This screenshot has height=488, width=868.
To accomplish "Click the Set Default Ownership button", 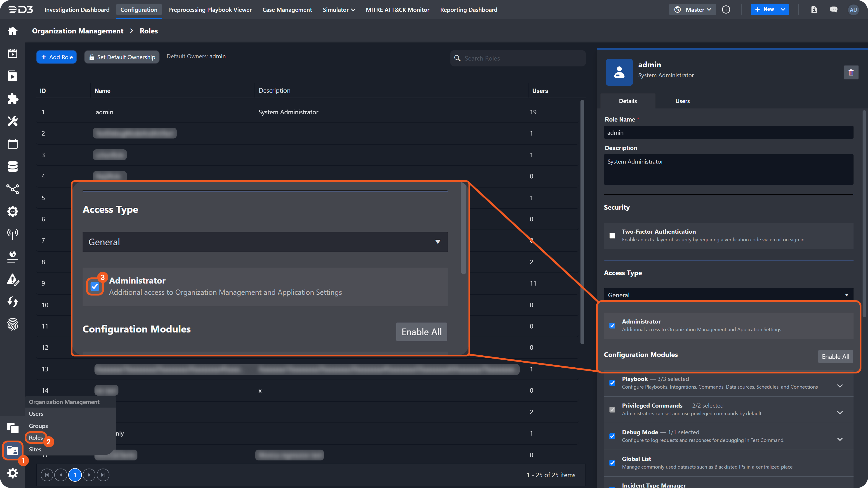I will pyautogui.click(x=122, y=57).
